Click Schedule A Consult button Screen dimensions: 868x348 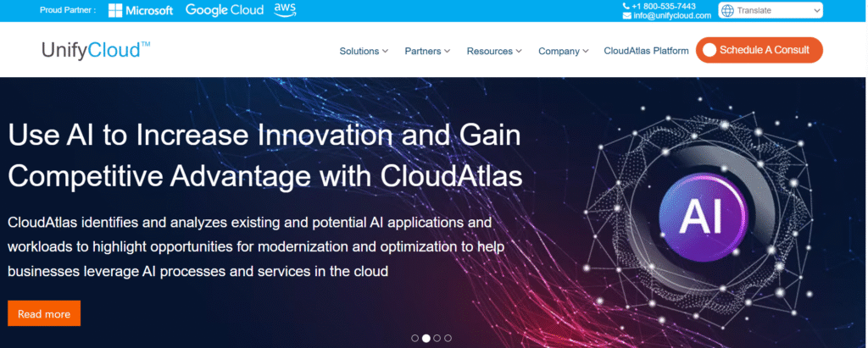click(759, 50)
